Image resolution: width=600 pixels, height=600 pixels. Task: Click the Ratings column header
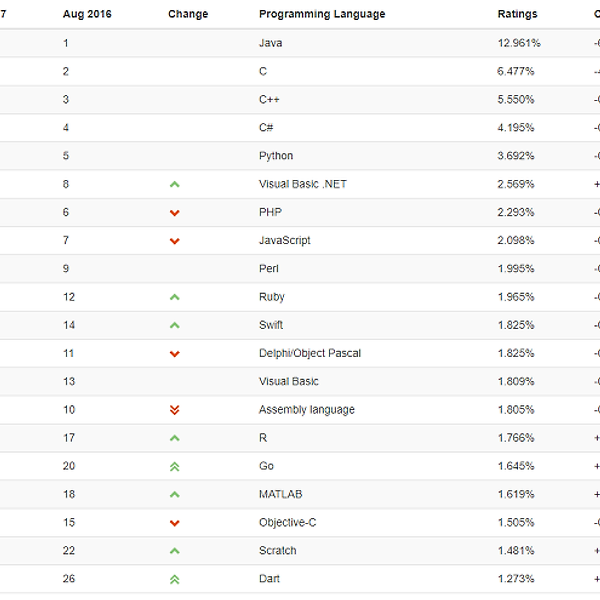click(x=517, y=14)
